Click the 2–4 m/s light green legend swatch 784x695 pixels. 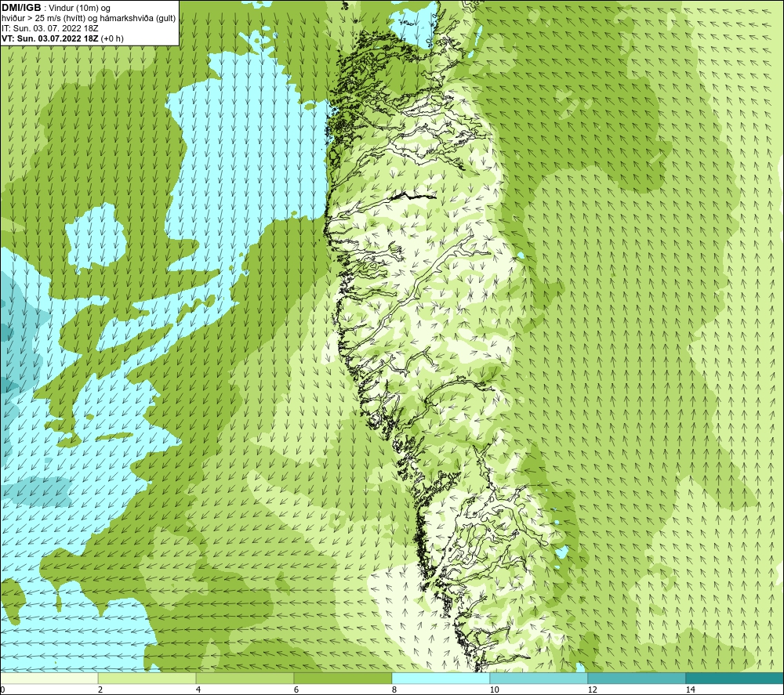click(x=147, y=679)
